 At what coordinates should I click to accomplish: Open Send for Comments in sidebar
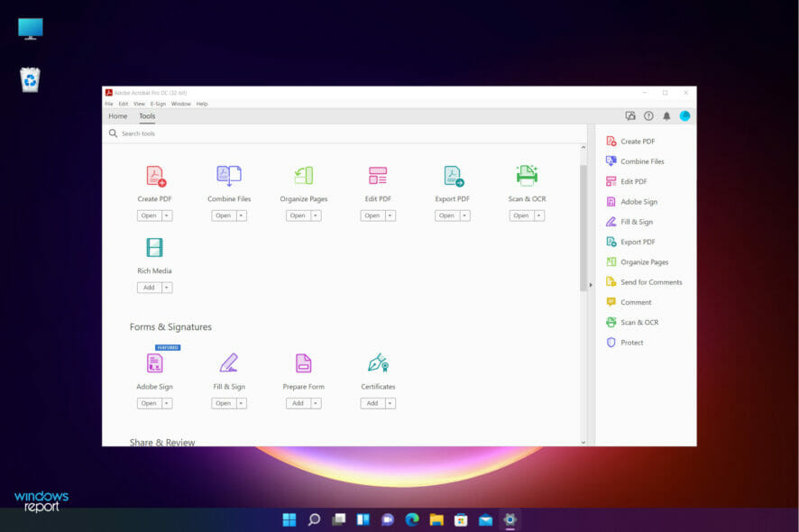click(x=644, y=282)
